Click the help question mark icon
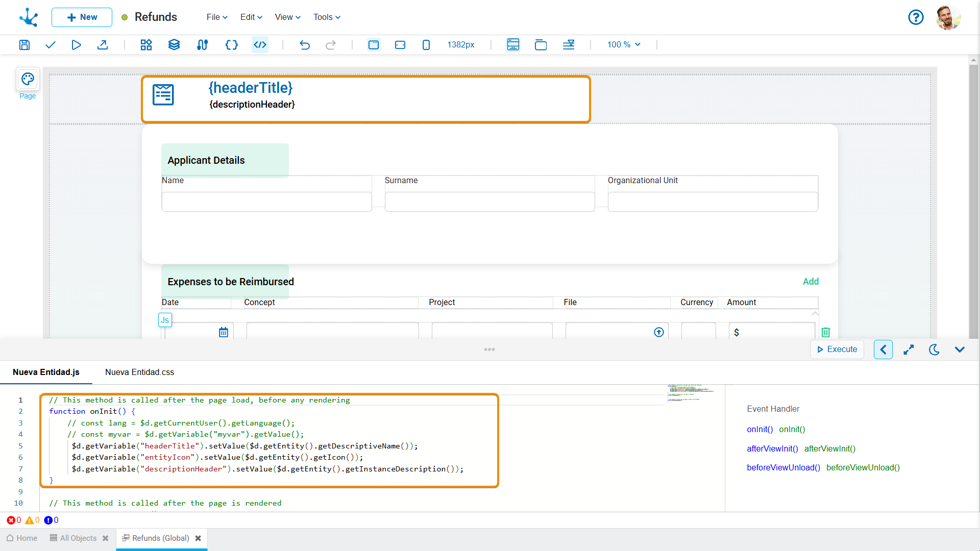The width and height of the screenshot is (980, 551). pos(916,17)
